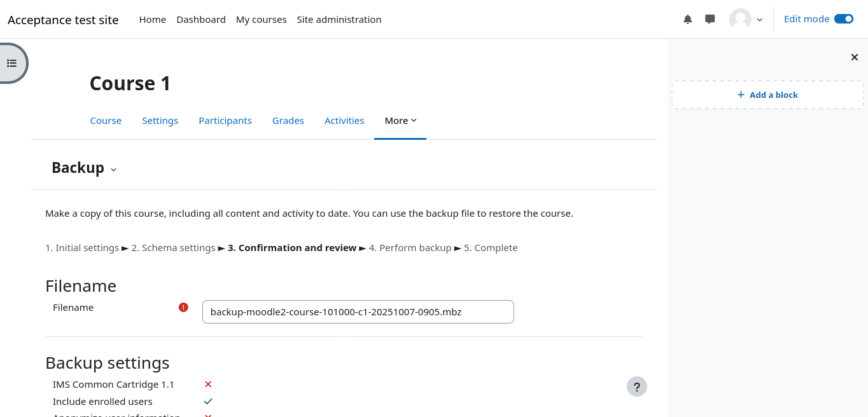Toggle Edit mode switch off

843,19
